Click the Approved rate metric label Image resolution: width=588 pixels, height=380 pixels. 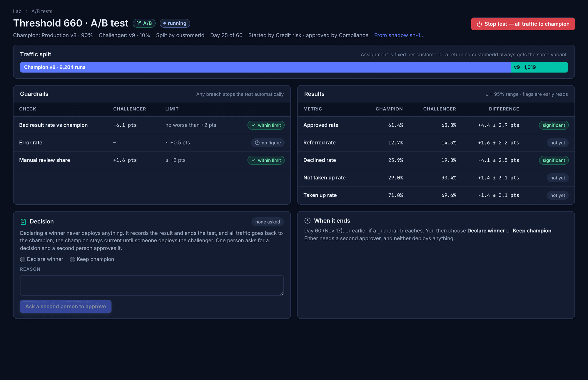pos(321,125)
